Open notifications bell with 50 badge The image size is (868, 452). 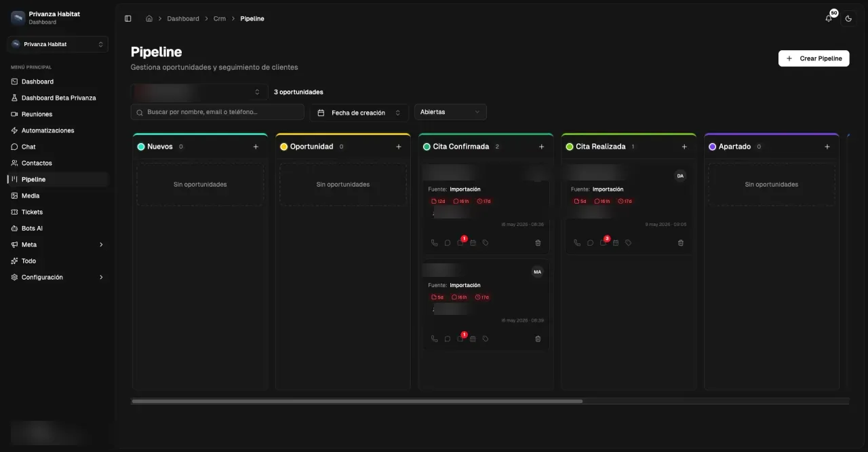point(829,18)
